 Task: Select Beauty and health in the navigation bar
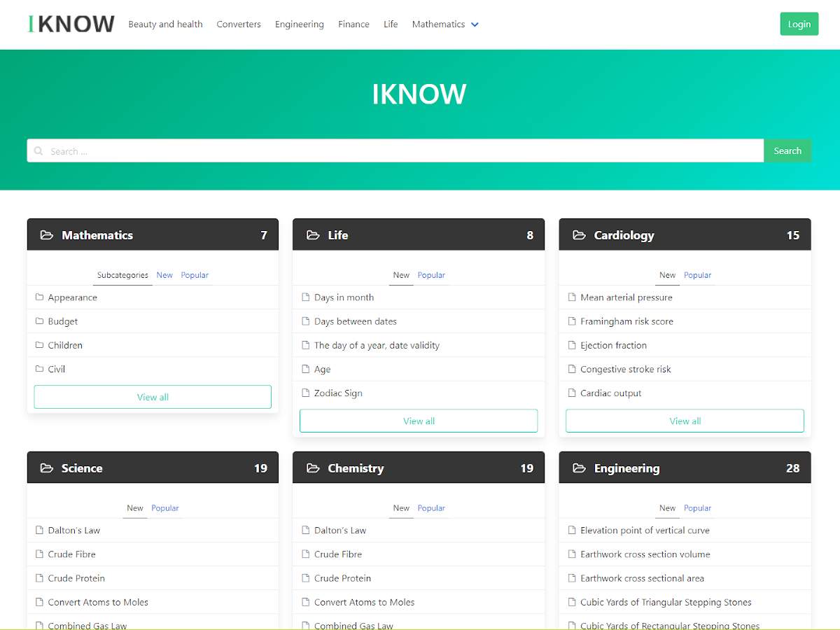(165, 24)
